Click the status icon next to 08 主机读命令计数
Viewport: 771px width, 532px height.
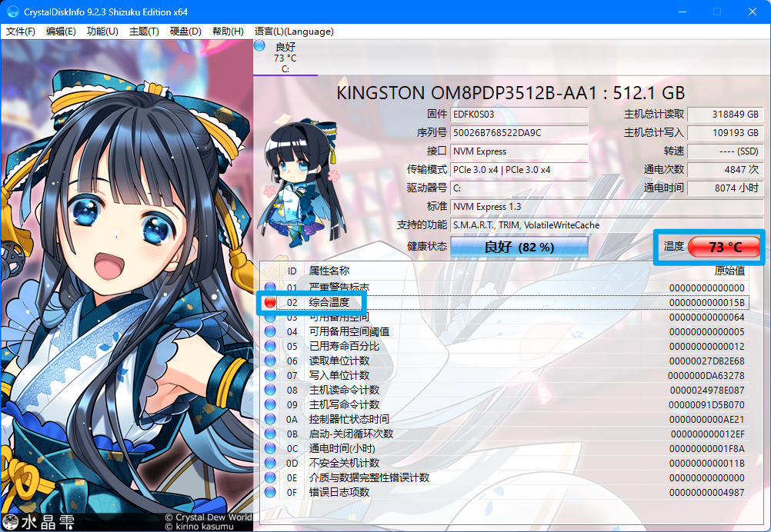(269, 390)
